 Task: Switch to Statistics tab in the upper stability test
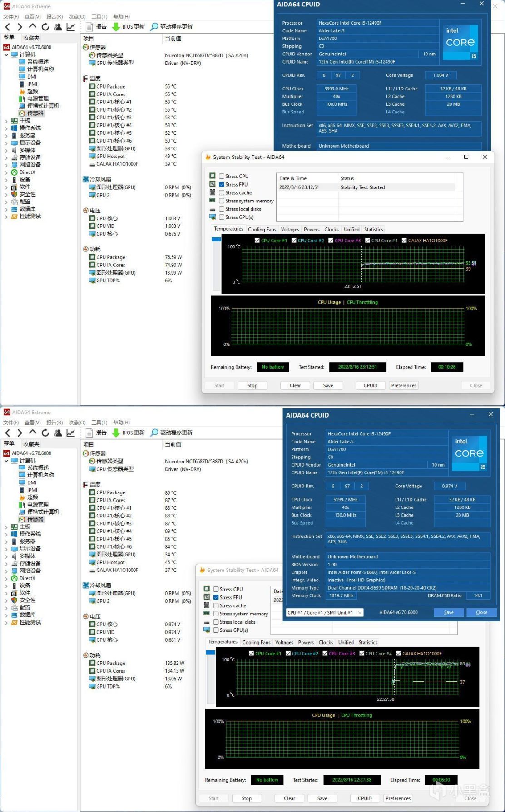click(374, 230)
